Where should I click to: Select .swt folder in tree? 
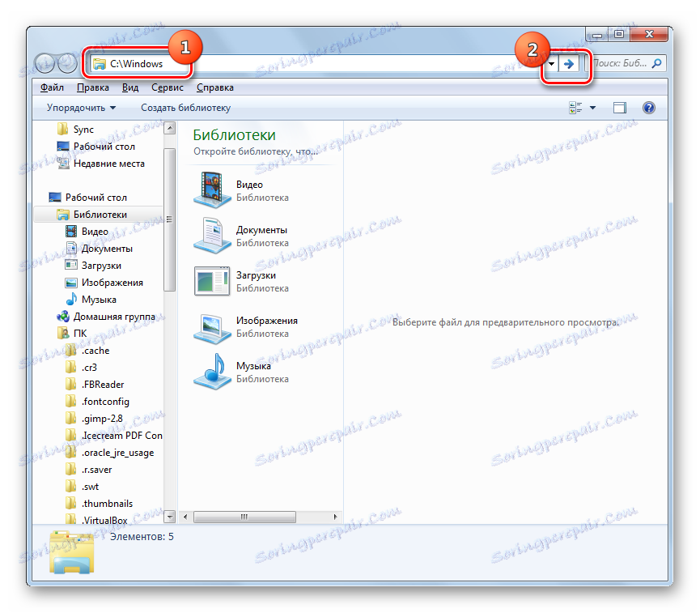click(83, 487)
